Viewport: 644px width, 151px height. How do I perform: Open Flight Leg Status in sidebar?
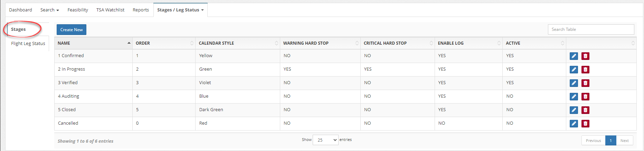[x=28, y=44]
